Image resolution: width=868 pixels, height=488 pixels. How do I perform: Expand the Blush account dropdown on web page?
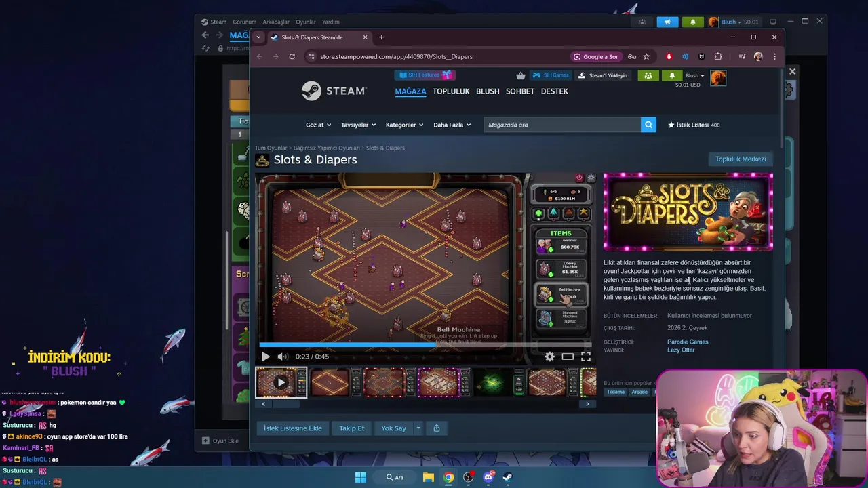click(x=695, y=75)
